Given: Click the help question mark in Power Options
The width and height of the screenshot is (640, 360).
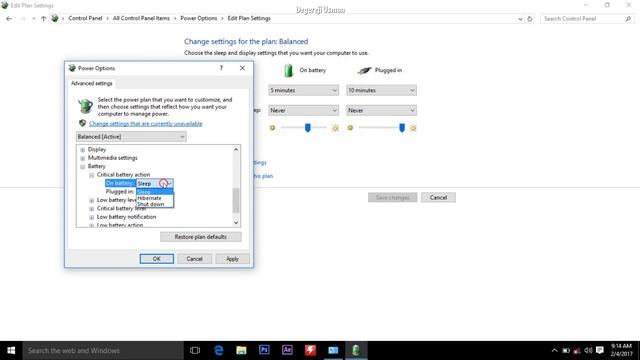Looking at the screenshot, I should coord(221,68).
